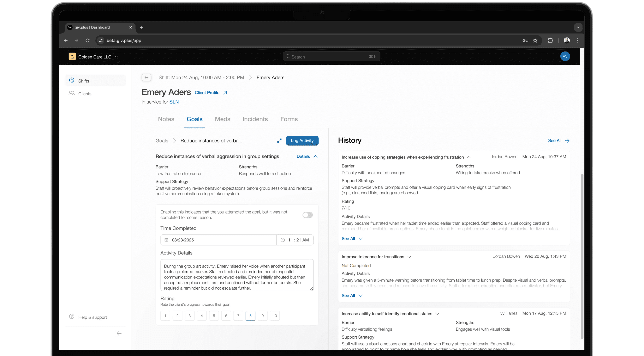Click the Log Activity button
Screen dimensions: 644x356
302,141
